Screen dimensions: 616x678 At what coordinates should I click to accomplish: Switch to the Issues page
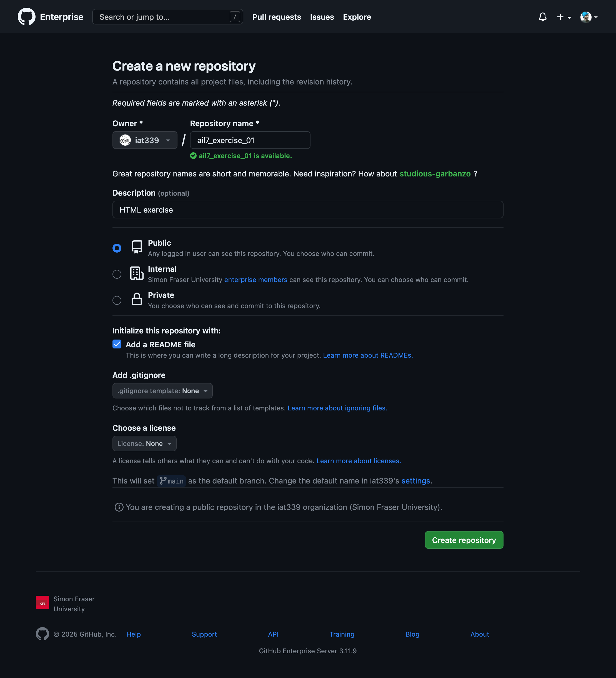322,17
